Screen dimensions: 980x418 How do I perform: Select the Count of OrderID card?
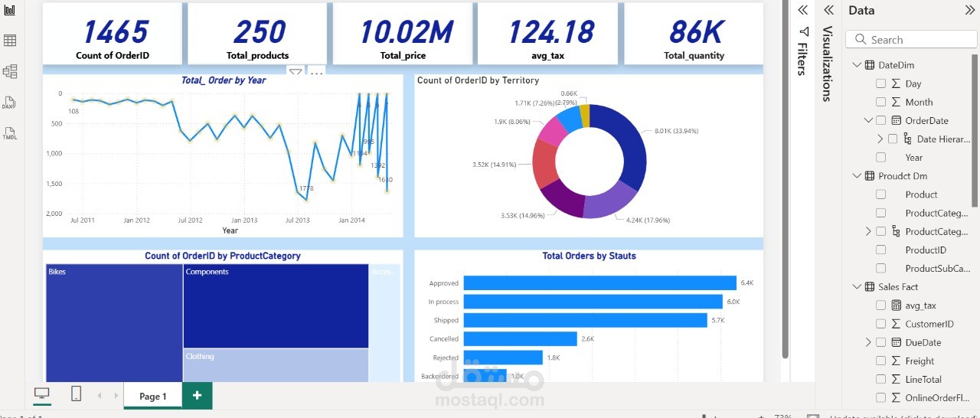click(x=113, y=34)
